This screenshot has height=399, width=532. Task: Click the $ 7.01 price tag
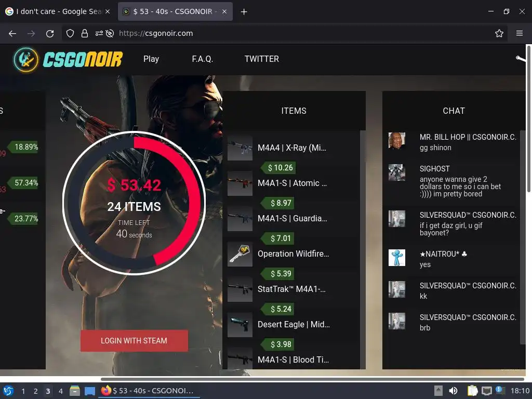[x=277, y=238]
